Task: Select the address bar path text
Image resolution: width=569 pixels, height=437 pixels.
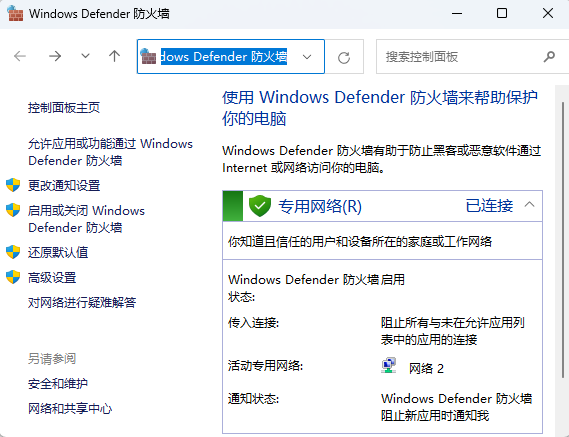Action: click(x=224, y=57)
